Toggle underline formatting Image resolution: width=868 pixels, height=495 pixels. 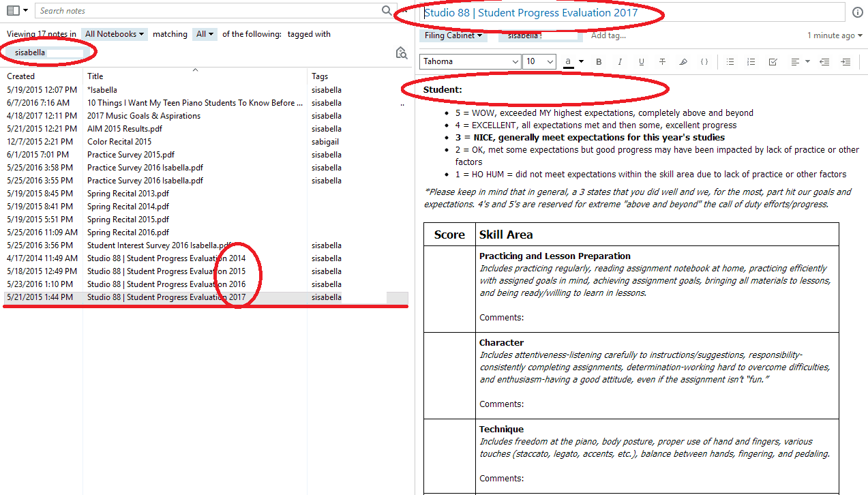tap(641, 62)
